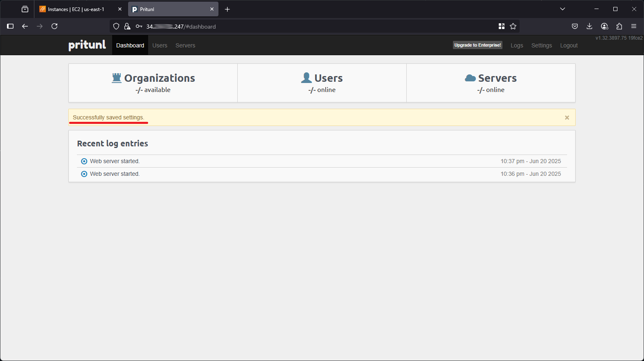Click the 10:36 pm log entry icon
The height and width of the screenshot is (361, 644).
click(x=84, y=174)
